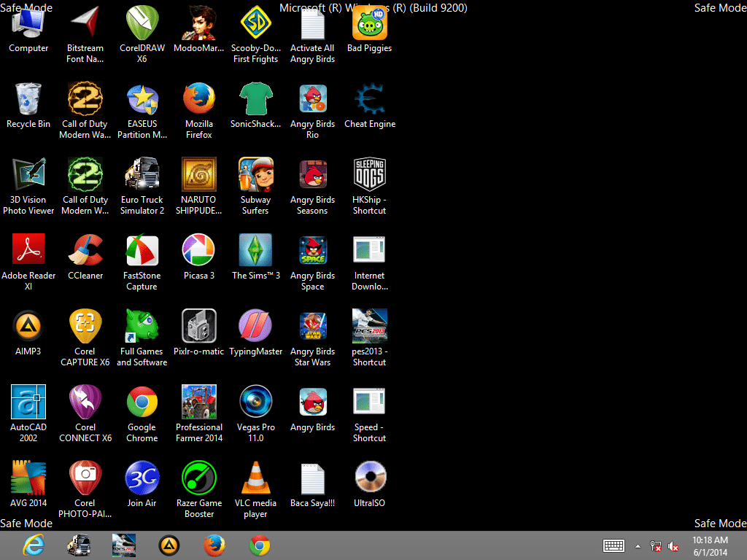The image size is (747, 560).
Task: Select Corel CONNECT X6 icon
Action: 85,402
